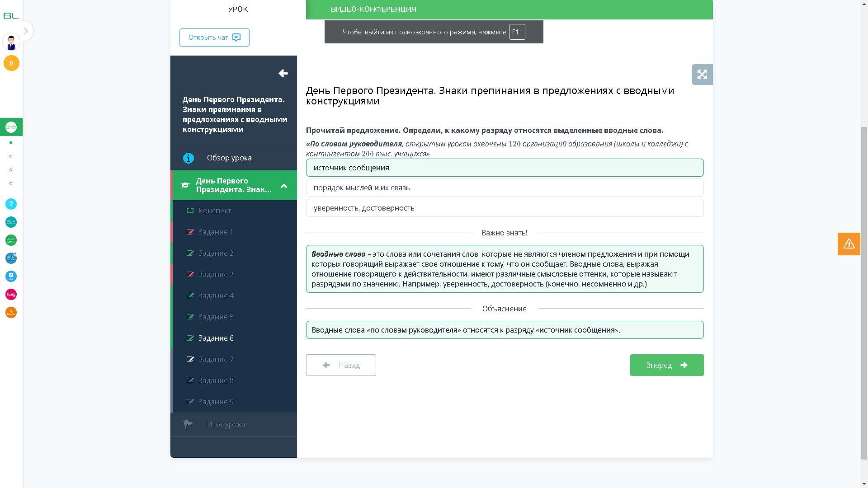Click the orange warning triangle report button
The width and height of the screenshot is (868, 488).
point(849,244)
